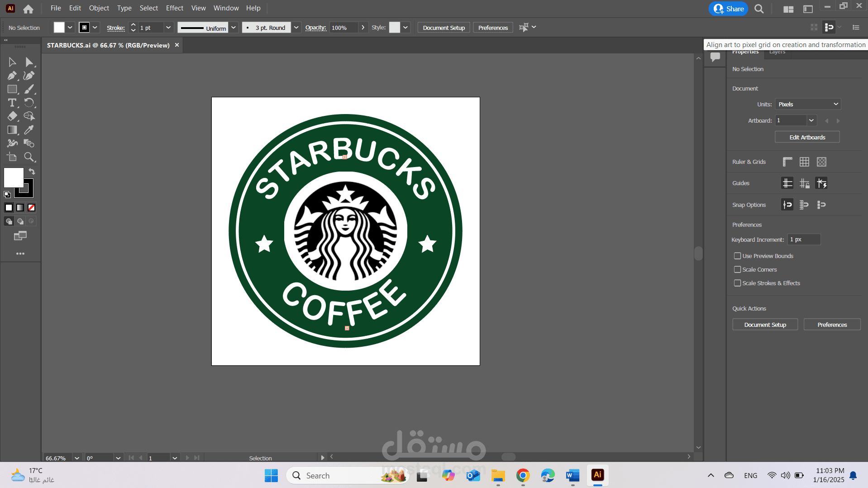Open the stroke weight dropdown

(x=168, y=28)
